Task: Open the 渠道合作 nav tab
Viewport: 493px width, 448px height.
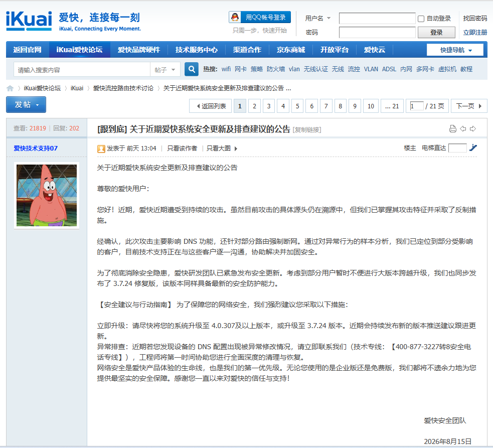Action: click(247, 50)
